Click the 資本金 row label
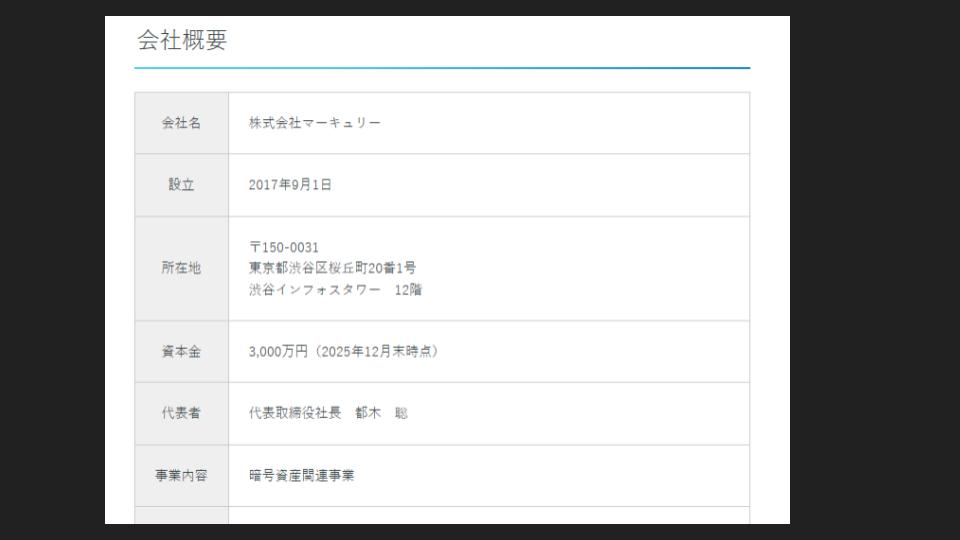960x540 pixels. click(181, 351)
